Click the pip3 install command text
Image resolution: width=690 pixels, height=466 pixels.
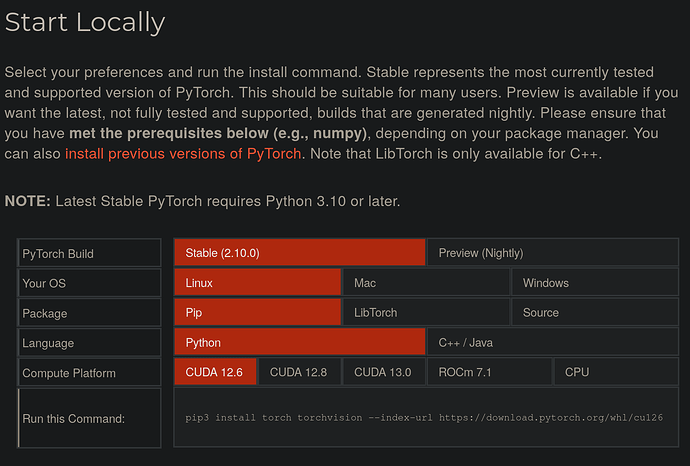tap(424, 418)
